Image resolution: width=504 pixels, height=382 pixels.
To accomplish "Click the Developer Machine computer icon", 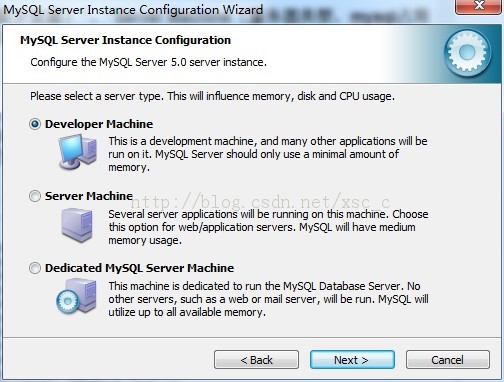I will (78, 152).
